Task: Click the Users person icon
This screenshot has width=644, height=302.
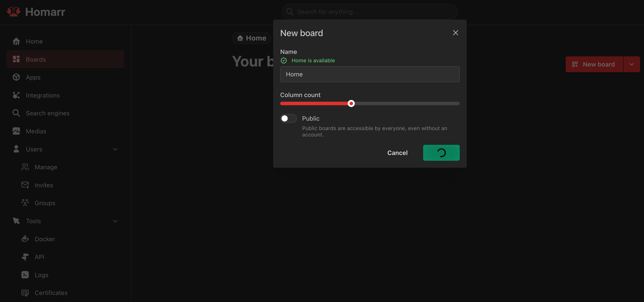Action: tap(16, 149)
